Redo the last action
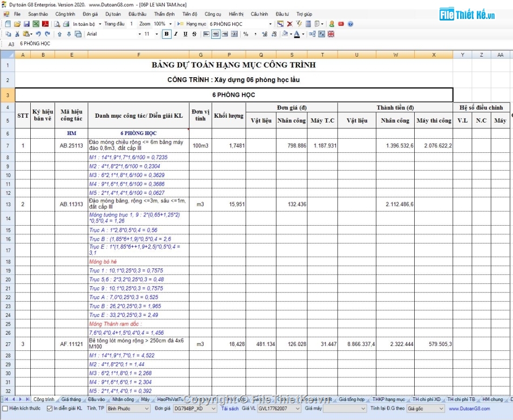The image size is (513, 420). [x=48, y=34]
